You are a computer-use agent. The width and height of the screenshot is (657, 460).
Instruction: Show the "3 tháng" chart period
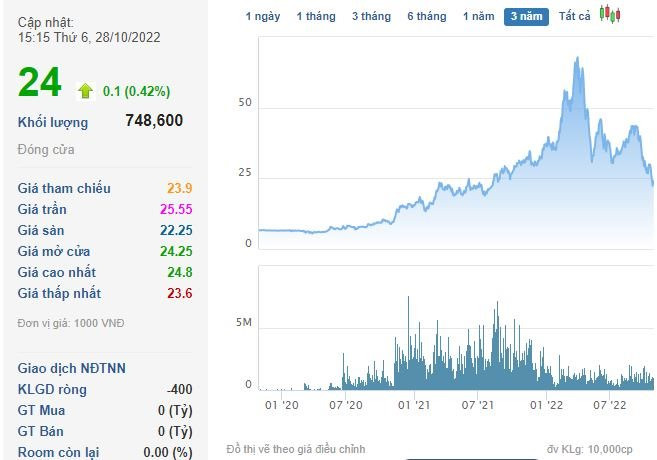(x=371, y=17)
